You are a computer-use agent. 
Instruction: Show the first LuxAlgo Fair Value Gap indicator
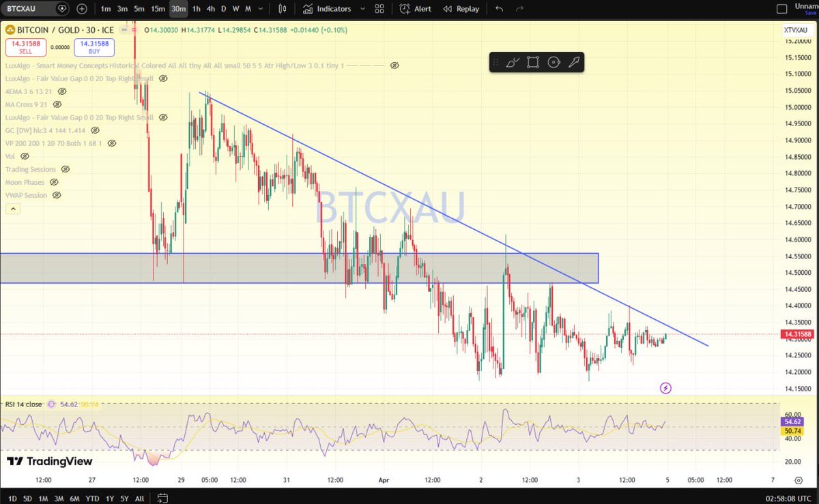pos(163,78)
